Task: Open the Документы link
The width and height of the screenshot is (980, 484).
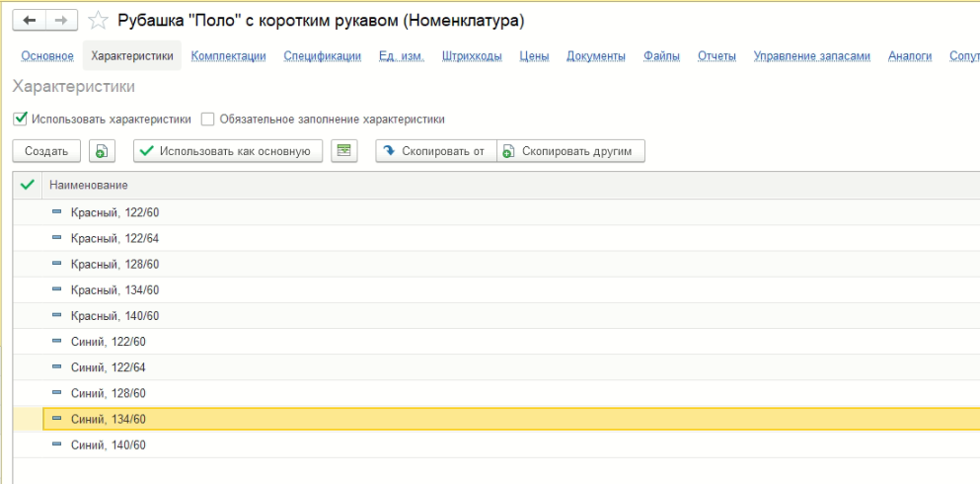Action: (x=596, y=56)
